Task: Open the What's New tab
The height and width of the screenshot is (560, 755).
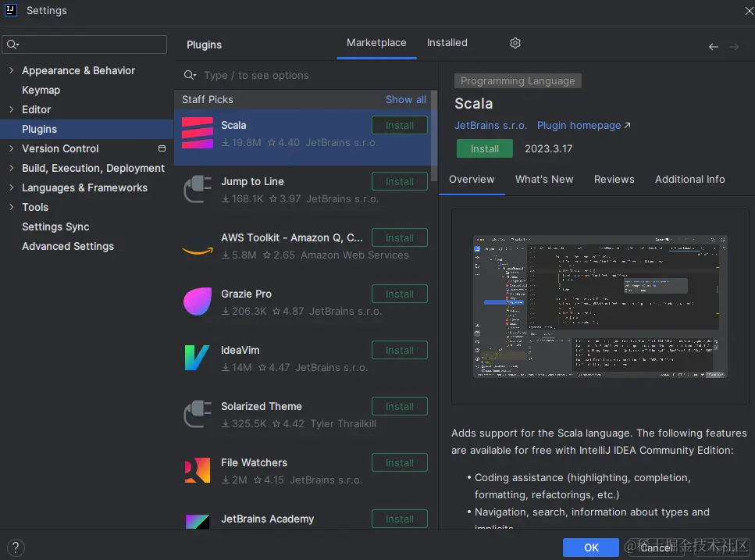Action: coord(544,179)
